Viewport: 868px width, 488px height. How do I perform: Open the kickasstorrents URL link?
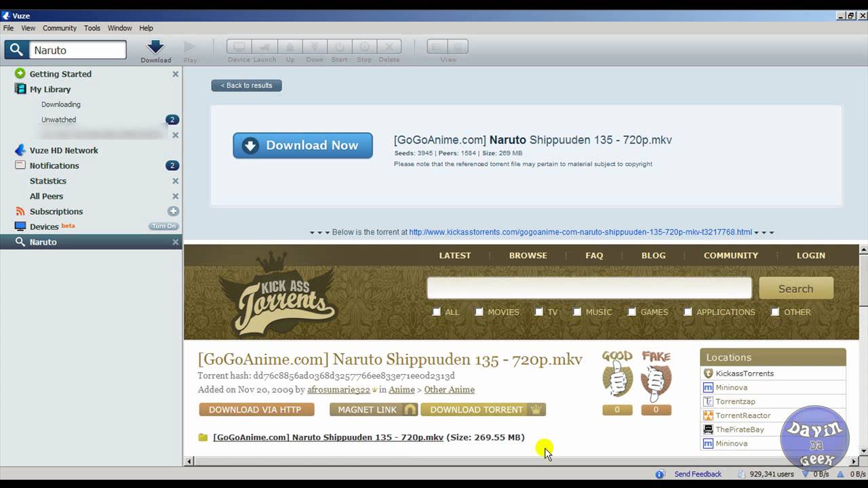pyautogui.click(x=580, y=232)
